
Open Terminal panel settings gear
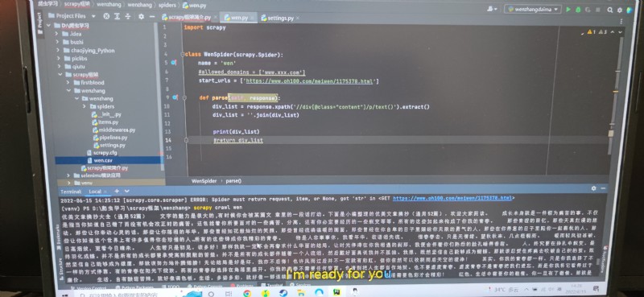593,188
